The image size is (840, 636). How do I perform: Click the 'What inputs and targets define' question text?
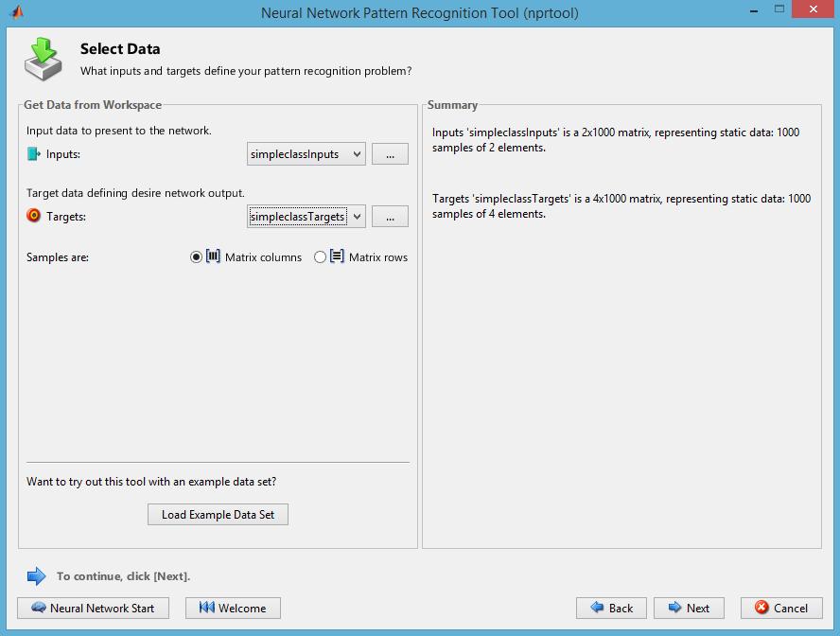pos(246,71)
